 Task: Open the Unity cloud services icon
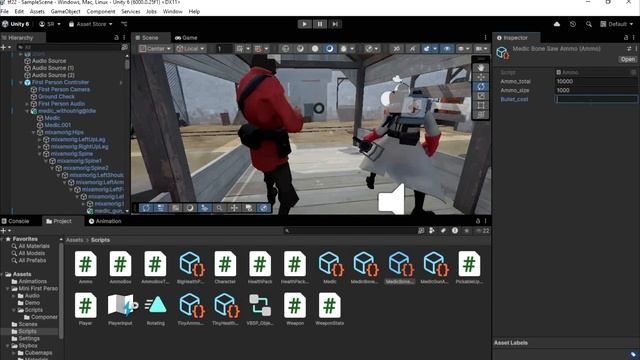point(557,24)
